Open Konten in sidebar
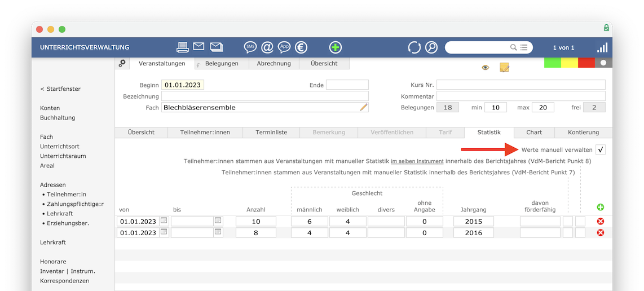Viewport: 644px width, 291px height. coord(50,108)
